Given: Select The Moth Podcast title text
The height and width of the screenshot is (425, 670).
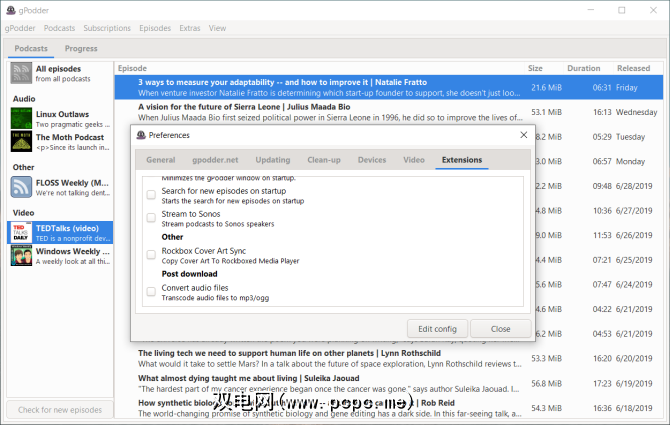Looking at the screenshot, I should pos(70,138).
